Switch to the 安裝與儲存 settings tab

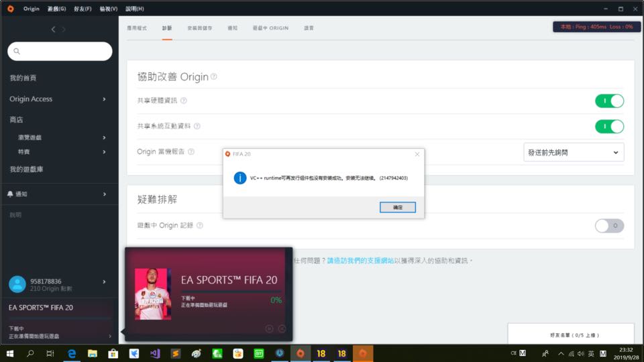(200, 28)
